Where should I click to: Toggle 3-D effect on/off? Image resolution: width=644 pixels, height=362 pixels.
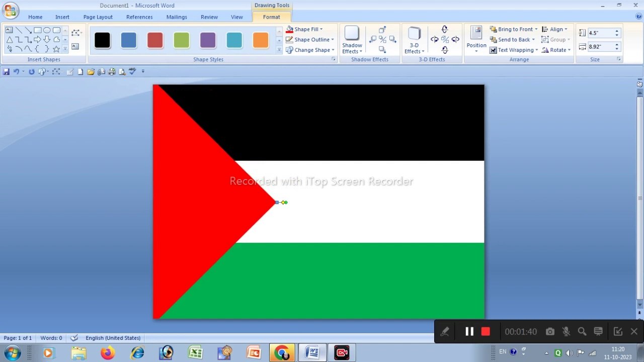point(445,39)
